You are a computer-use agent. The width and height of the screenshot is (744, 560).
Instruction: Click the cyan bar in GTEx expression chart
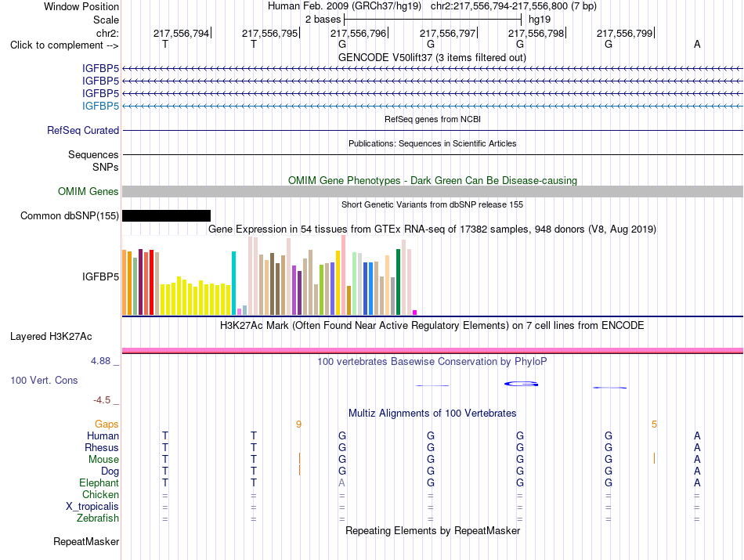coord(233,283)
